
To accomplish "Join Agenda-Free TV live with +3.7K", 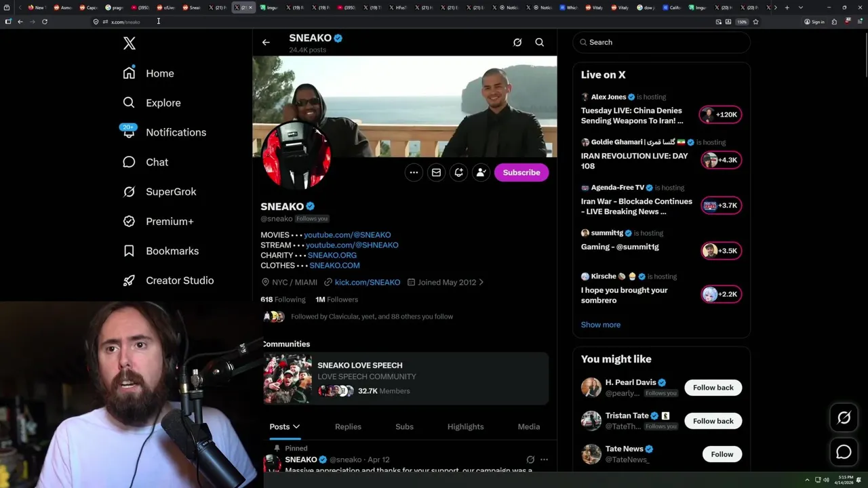I will click(x=721, y=205).
